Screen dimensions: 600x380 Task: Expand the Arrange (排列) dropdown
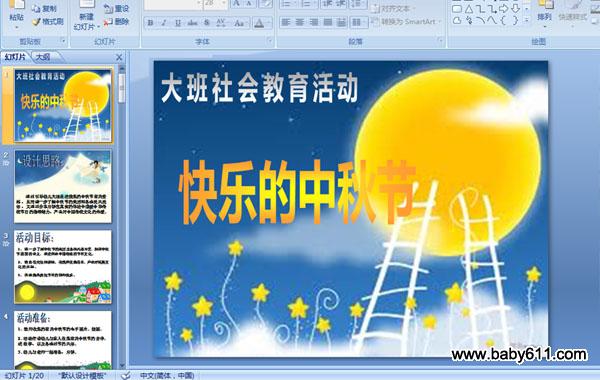tap(545, 26)
